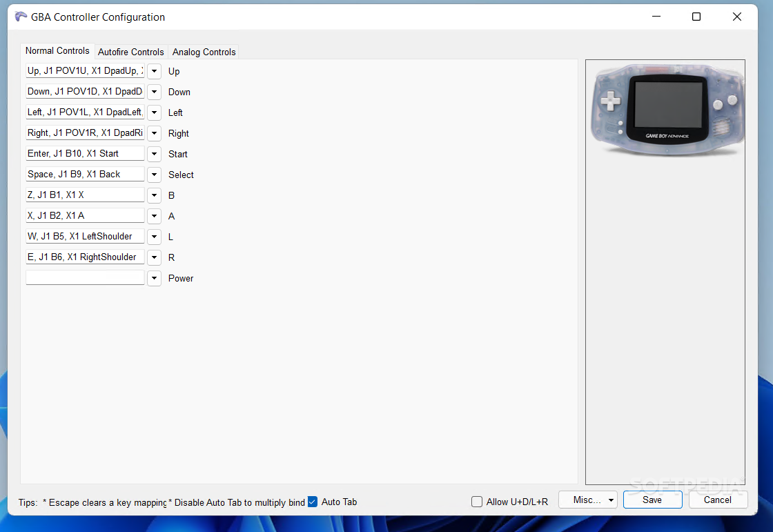Close the GBA Controller Configuration window
This screenshot has width=773, height=532.
coord(737,17)
